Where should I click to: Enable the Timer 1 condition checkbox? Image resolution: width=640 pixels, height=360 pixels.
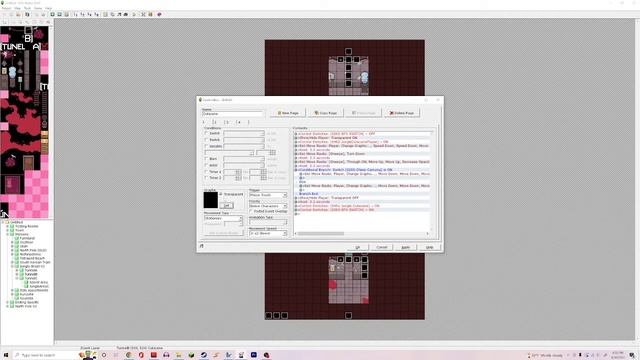[x=206, y=171]
